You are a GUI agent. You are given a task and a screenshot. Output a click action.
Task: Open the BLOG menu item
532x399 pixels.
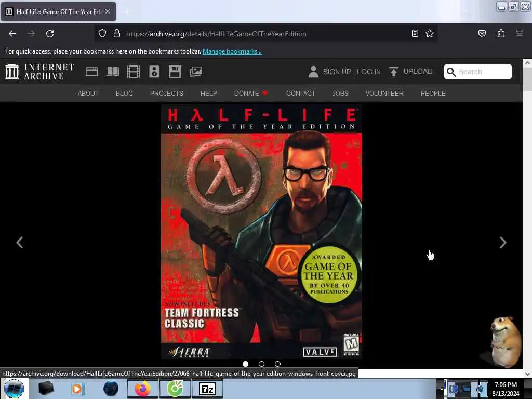pyautogui.click(x=124, y=94)
